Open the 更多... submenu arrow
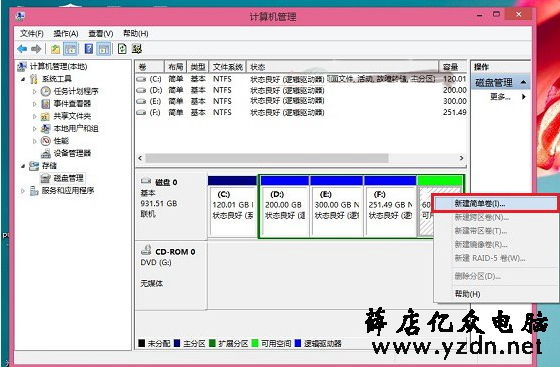Image resolution: width=560 pixels, height=367 pixels. 524,96
